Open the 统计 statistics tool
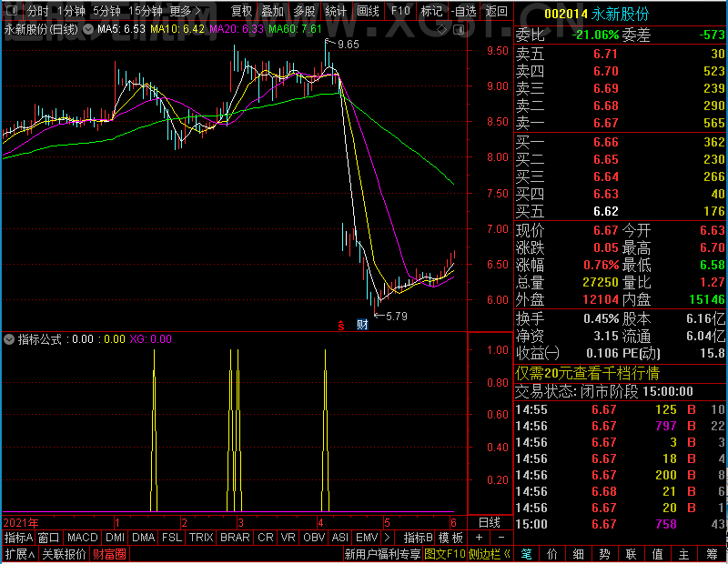The width and height of the screenshot is (728, 564). [x=336, y=11]
